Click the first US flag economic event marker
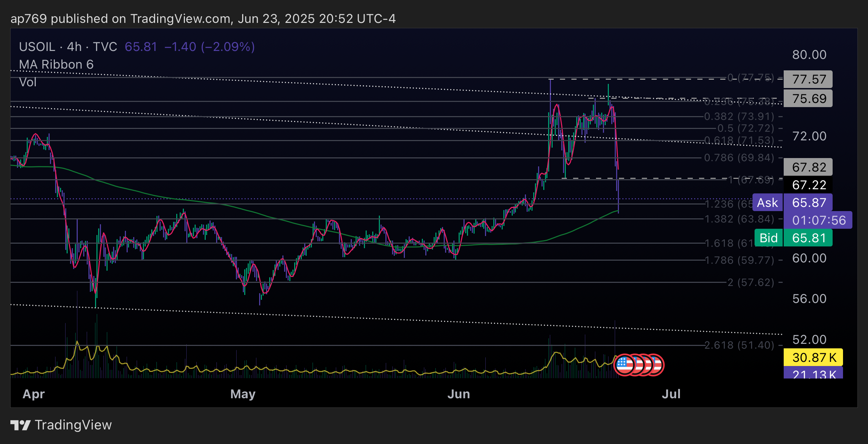Image resolution: width=868 pixels, height=444 pixels. tap(624, 365)
